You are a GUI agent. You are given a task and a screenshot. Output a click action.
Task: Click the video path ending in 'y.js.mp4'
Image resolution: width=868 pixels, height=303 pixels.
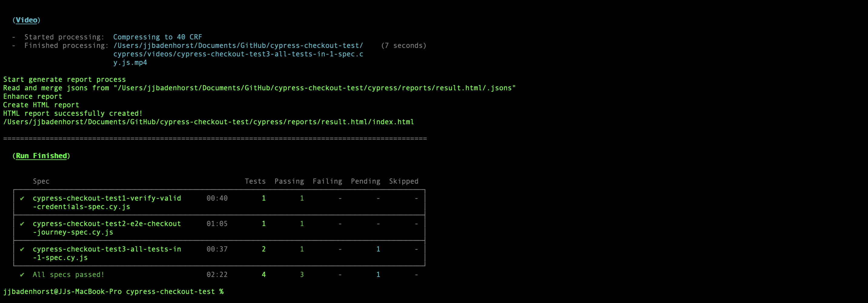(x=238, y=54)
